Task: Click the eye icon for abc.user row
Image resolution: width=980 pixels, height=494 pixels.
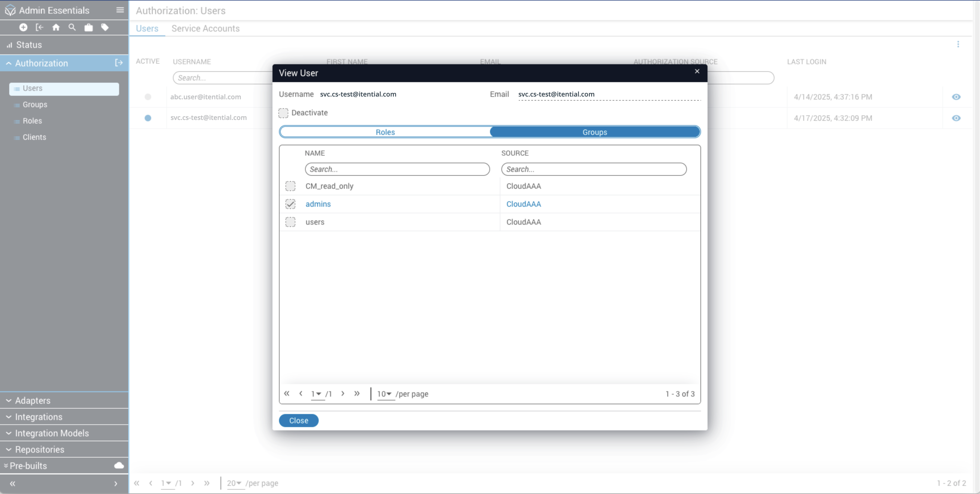Action: pyautogui.click(x=956, y=97)
